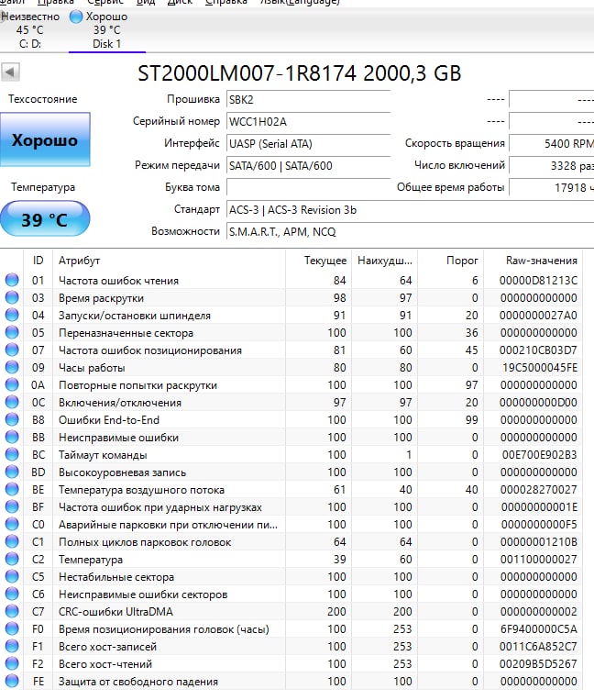The height and width of the screenshot is (700, 594).
Task: Click raw value 00000D81213C
Action: pos(538,281)
